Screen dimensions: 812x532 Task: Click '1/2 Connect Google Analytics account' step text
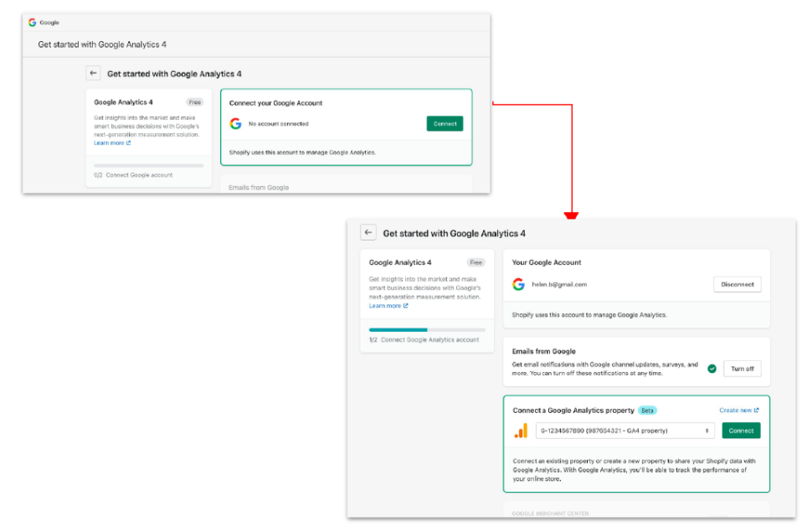pyautogui.click(x=424, y=339)
